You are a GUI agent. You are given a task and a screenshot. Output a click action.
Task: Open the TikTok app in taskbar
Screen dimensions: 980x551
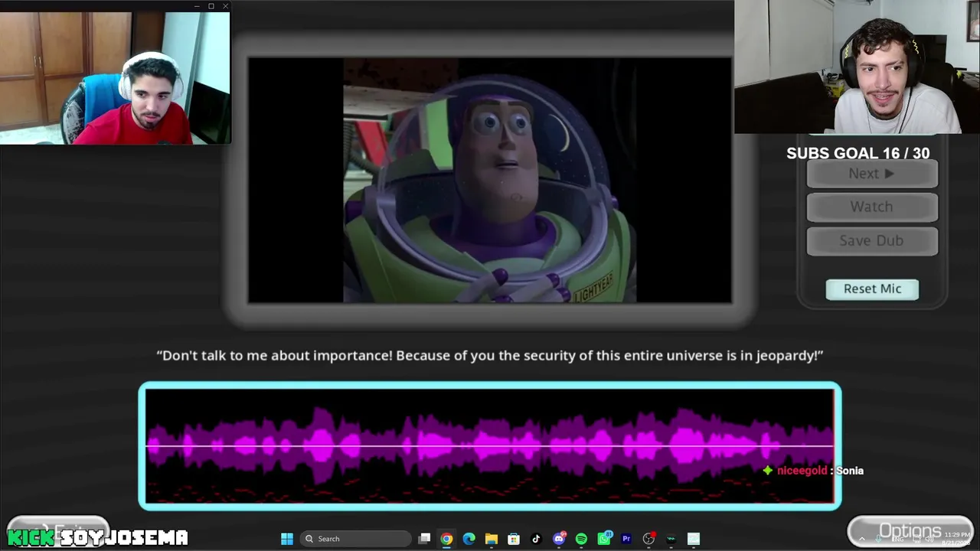(536, 539)
